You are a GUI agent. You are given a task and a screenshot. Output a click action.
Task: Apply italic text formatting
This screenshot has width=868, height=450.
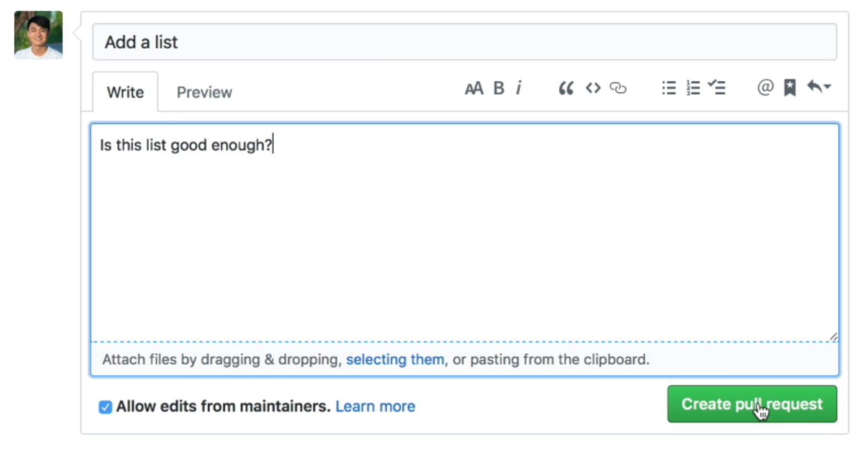(x=518, y=88)
